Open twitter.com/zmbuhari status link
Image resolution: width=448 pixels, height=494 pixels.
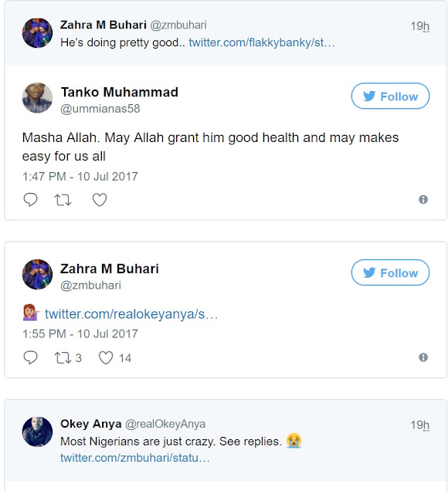[135, 458]
